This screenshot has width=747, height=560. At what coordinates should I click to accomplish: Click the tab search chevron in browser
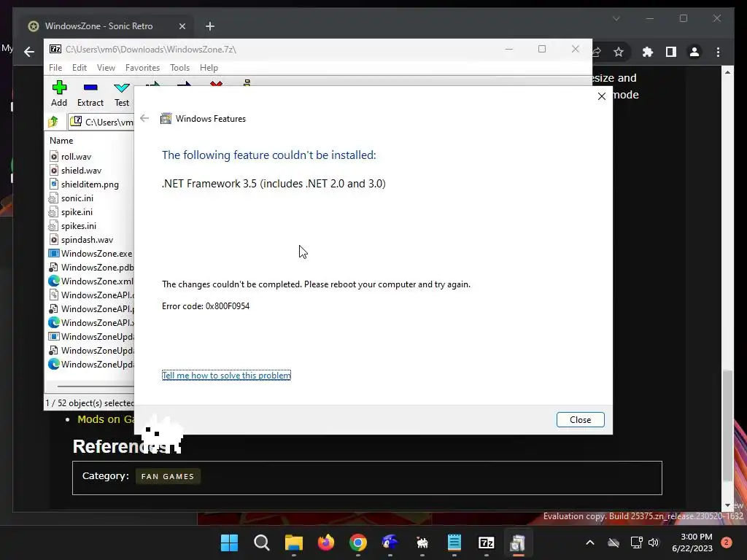616,18
